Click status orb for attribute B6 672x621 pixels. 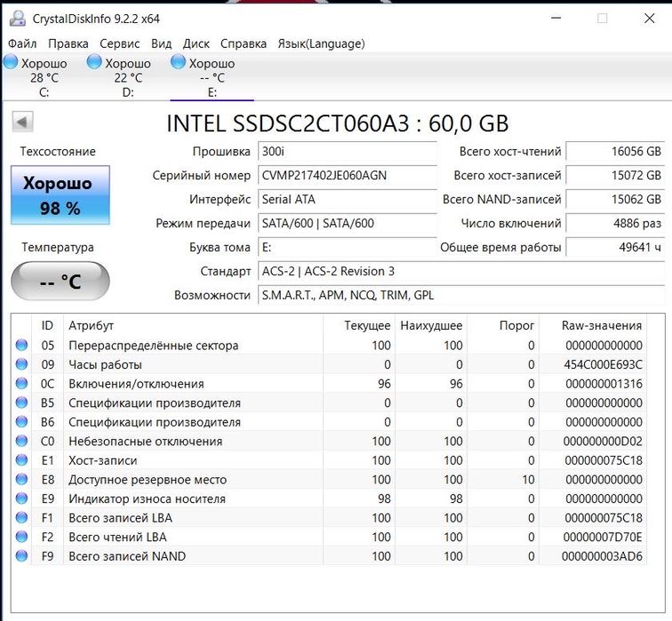pyautogui.click(x=21, y=422)
